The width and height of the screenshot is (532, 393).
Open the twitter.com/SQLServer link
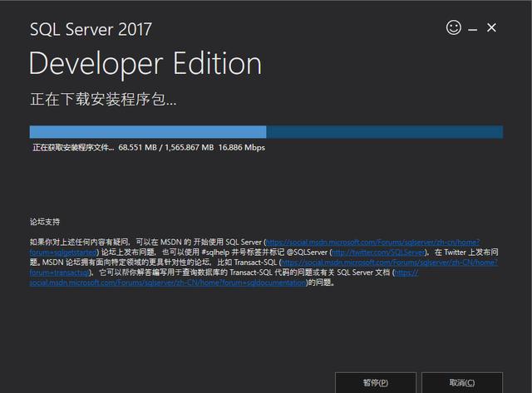point(378,253)
